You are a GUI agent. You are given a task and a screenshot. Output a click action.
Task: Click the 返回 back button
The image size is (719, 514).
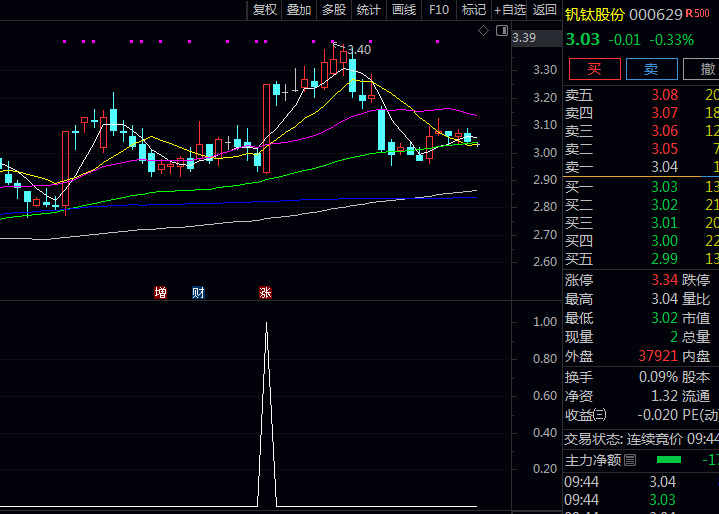tap(545, 10)
